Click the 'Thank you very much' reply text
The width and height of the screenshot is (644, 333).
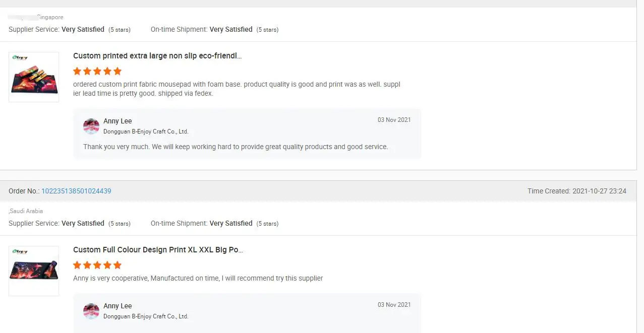[236, 147]
